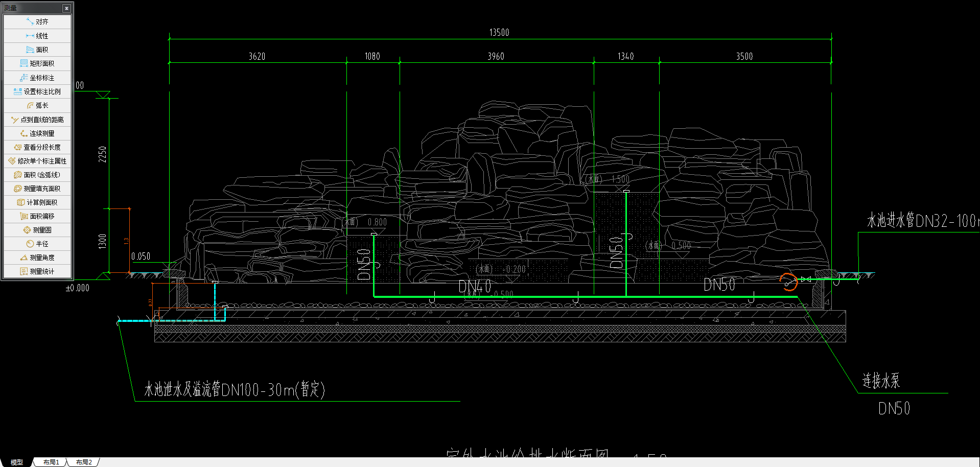Click the 连接水泵 annotation text
The width and height of the screenshot is (980, 467).
point(881,381)
